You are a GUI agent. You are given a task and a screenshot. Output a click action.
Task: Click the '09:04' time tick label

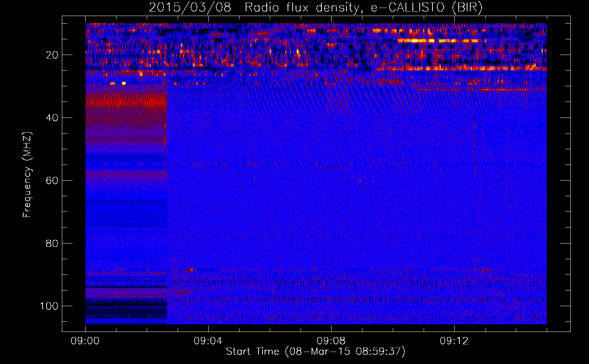(208, 341)
